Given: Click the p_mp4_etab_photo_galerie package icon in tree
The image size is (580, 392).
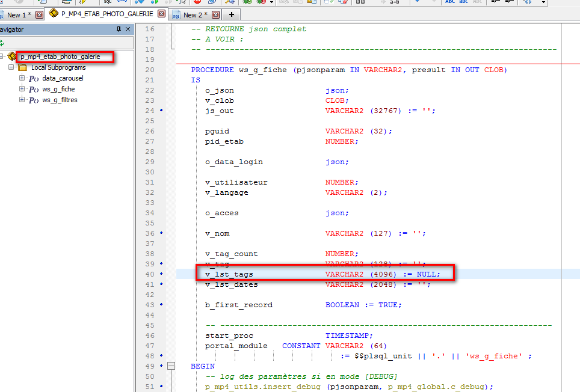Looking at the screenshot, I should [11, 57].
